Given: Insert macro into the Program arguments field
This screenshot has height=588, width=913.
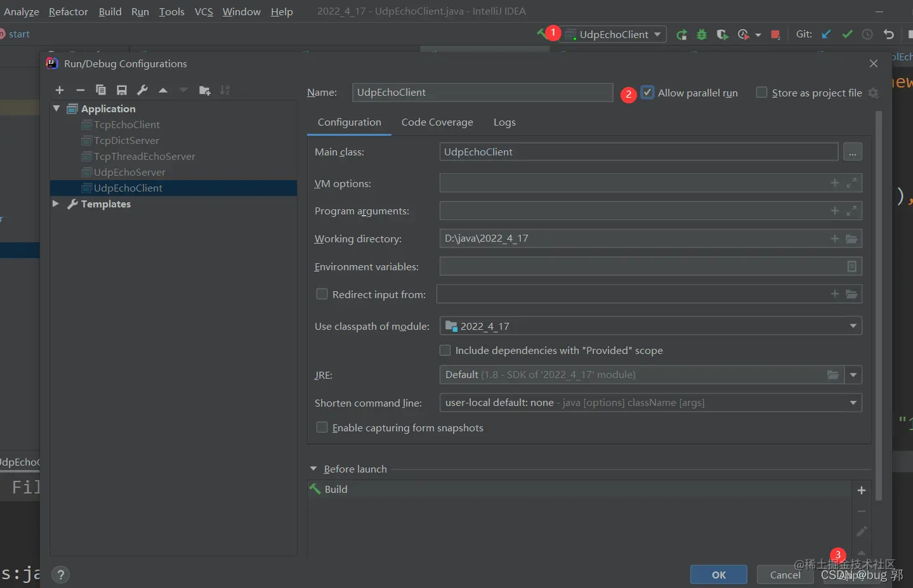Looking at the screenshot, I should point(835,211).
